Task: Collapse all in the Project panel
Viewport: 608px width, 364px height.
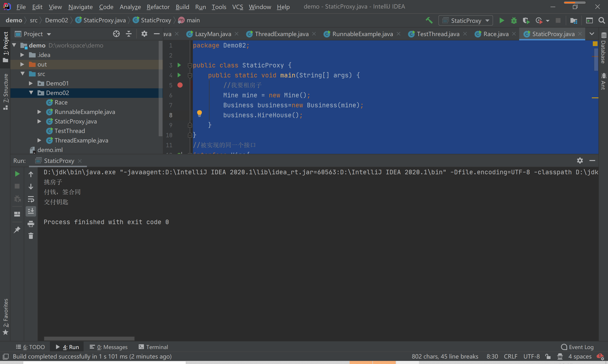Action: [x=129, y=34]
